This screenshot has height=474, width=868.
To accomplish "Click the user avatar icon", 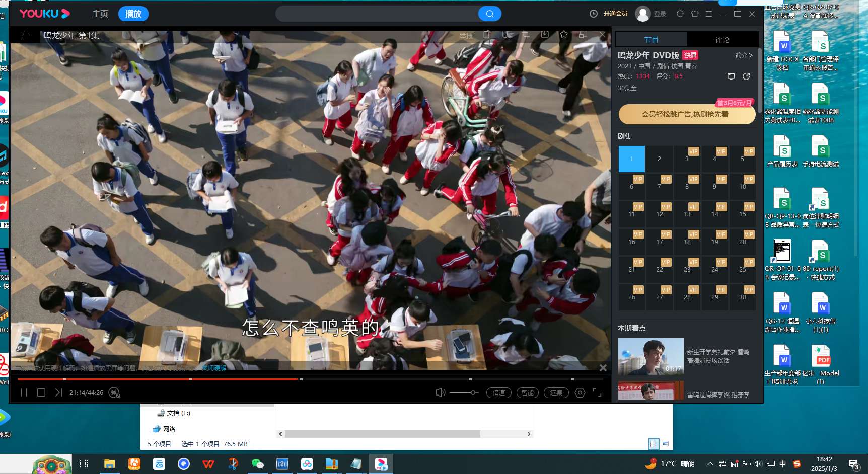I will (643, 14).
